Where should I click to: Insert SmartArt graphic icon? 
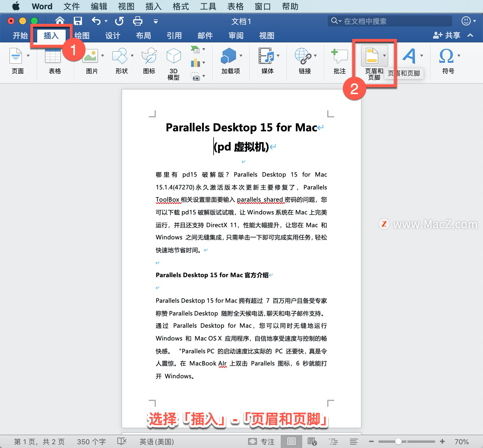pos(196,50)
